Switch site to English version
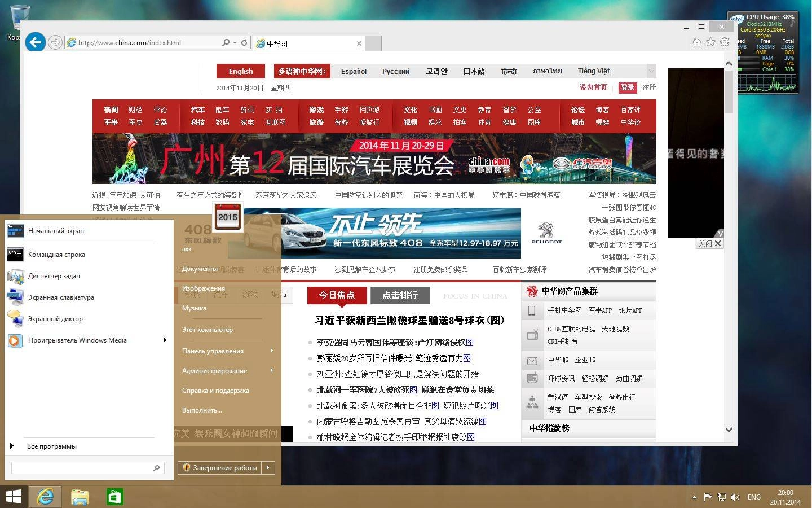This screenshot has height=508, width=812. click(x=241, y=71)
